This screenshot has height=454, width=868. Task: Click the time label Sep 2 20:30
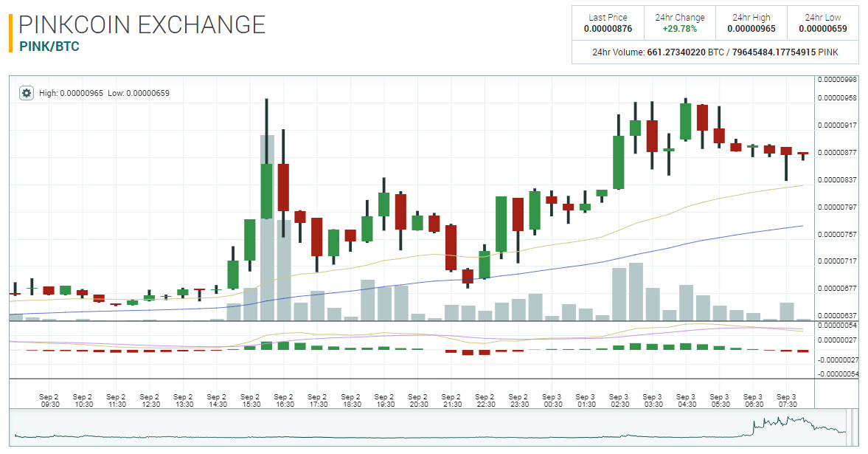[x=418, y=400]
